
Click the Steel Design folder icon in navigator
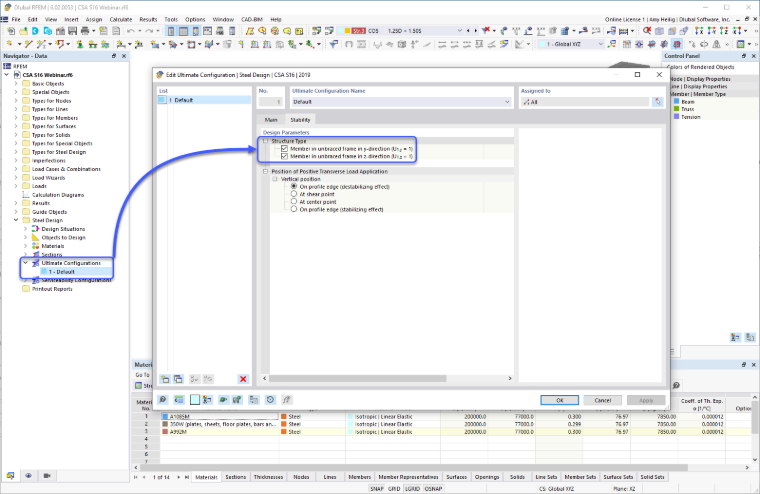pos(26,220)
